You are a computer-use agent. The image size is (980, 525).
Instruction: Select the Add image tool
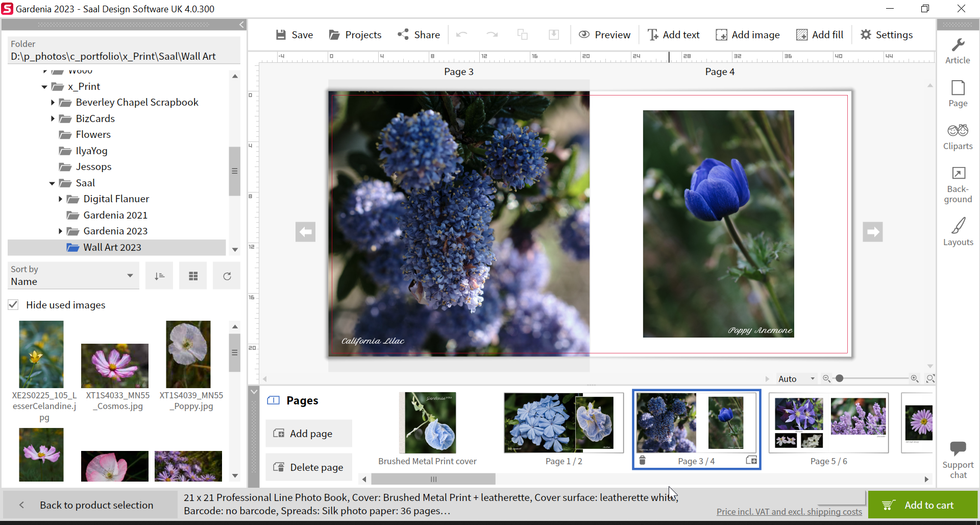(748, 34)
